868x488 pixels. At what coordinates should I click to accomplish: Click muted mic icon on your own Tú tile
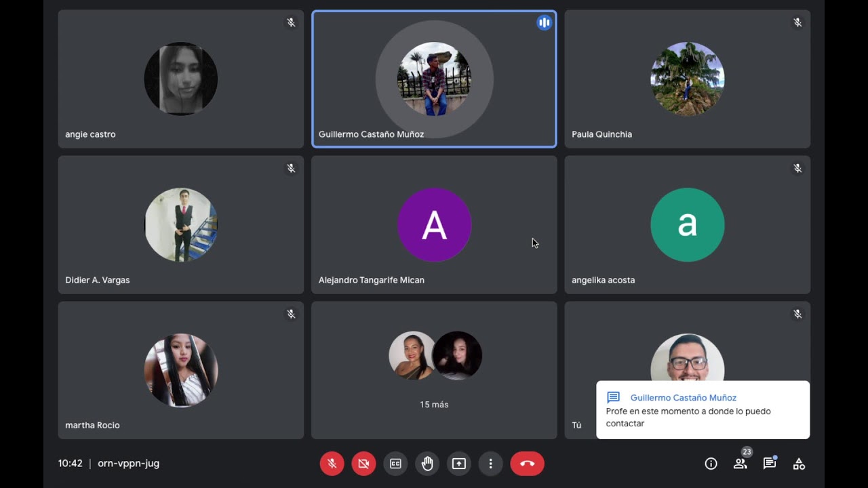pos(797,314)
